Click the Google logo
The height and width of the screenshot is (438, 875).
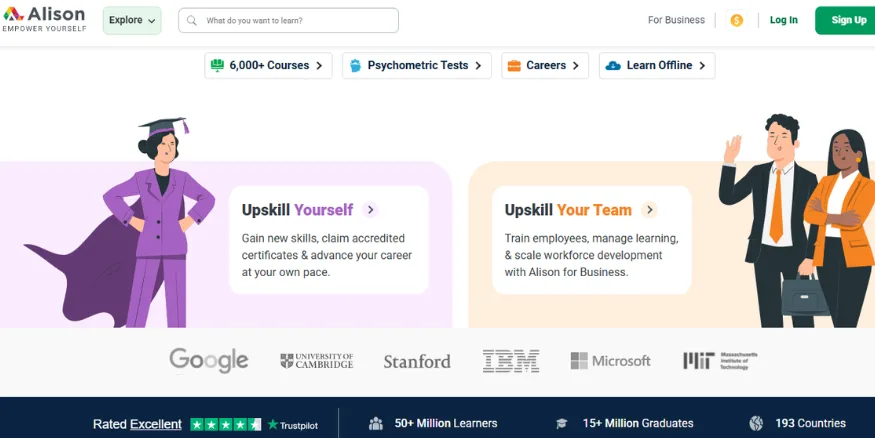209,360
